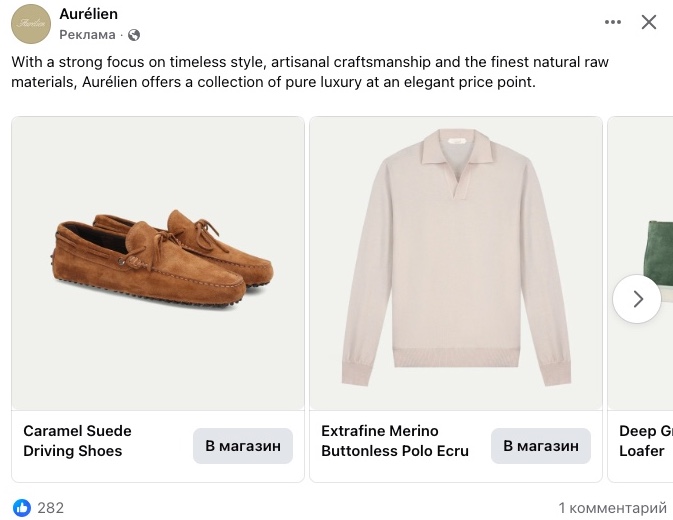The image size is (673, 520).
Task: Open the ecru merino polo image
Action: [456, 262]
